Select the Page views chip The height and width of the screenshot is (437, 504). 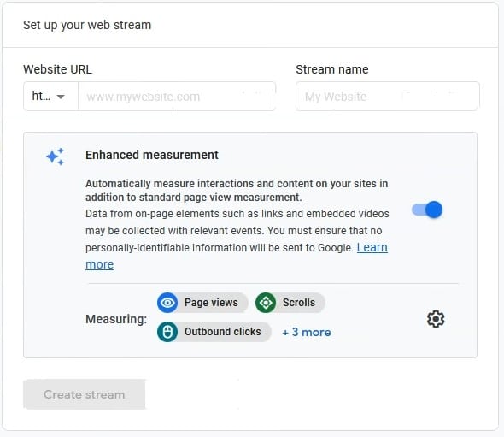pos(202,303)
